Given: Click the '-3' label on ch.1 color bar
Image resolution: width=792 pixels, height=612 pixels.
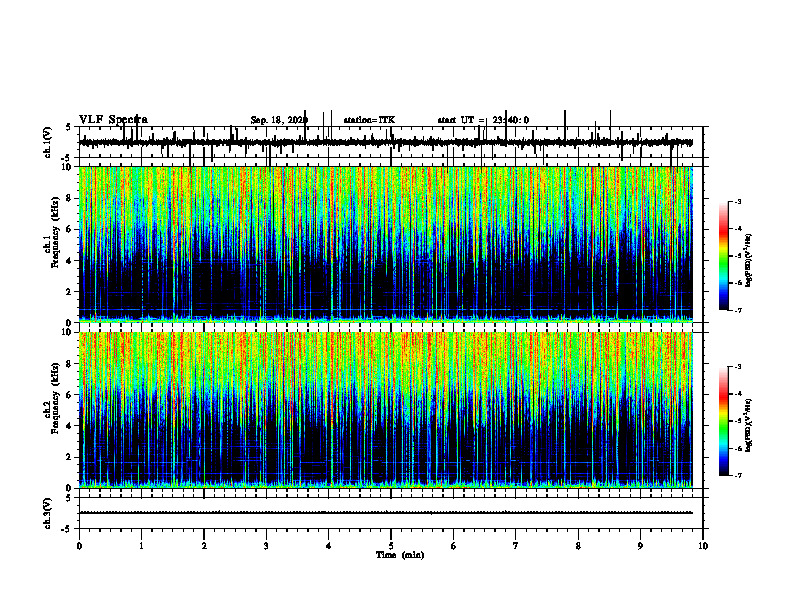Looking at the screenshot, I should click(x=738, y=201).
